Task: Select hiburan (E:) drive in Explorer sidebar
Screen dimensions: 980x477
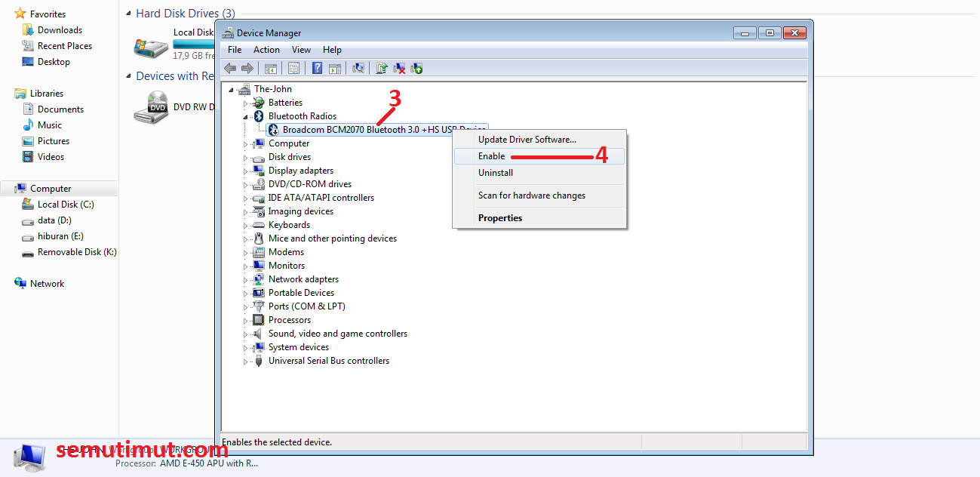Action: point(60,236)
